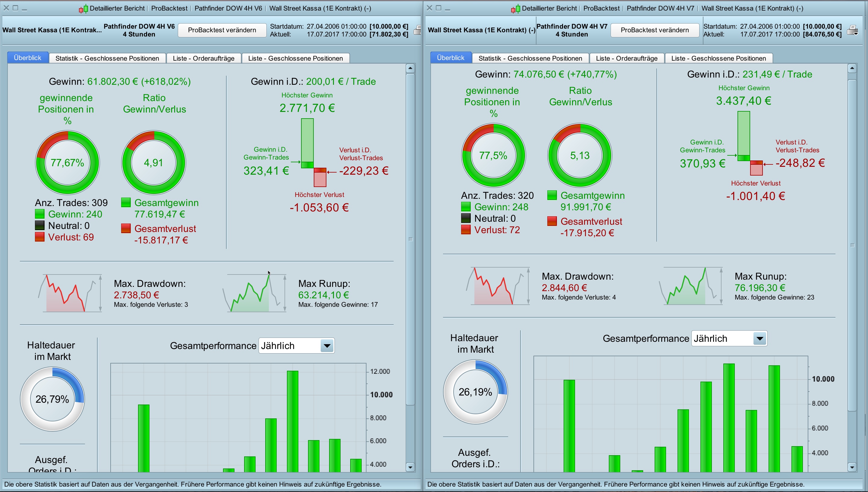Open Liste - Geschlossene Positionen tab in V6
Screen dimensions: 868x492
(295, 59)
